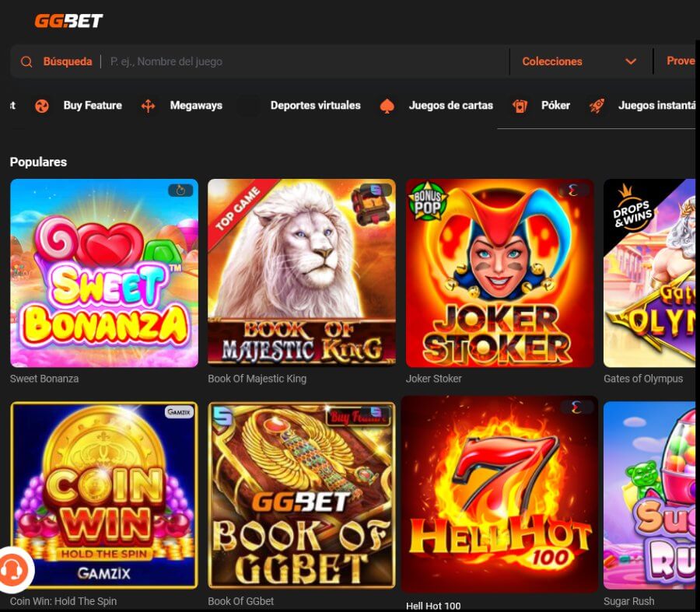Open the Hell Hot 100 game thumbnail
This screenshot has height=612, width=700.
pos(499,494)
